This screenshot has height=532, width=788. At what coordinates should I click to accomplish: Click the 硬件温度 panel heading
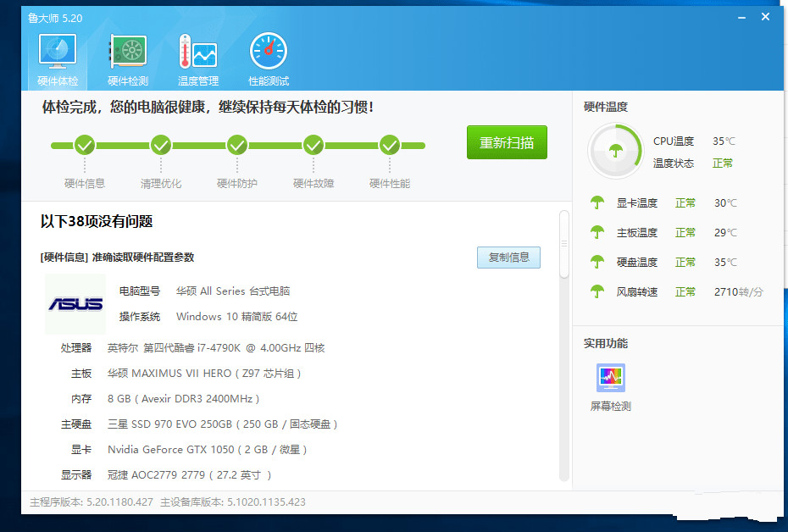click(606, 107)
